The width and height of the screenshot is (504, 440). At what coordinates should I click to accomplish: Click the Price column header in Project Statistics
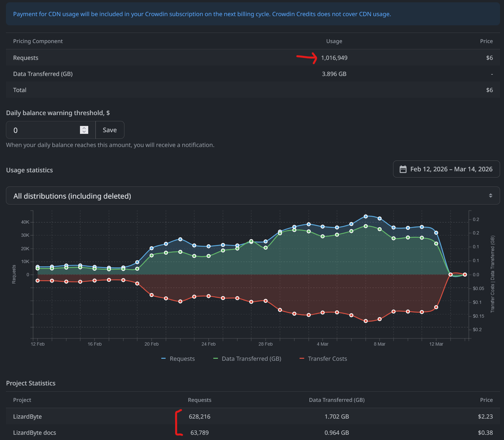[x=486, y=400]
